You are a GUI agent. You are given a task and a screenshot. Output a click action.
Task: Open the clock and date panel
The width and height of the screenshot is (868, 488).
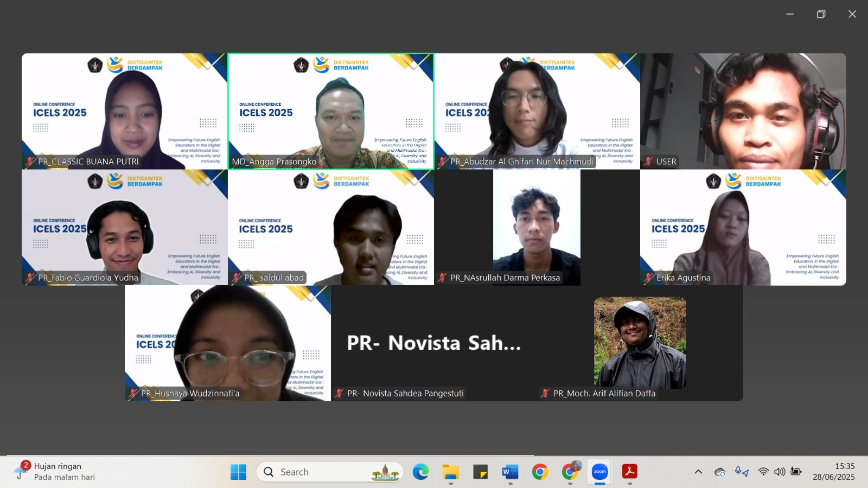[833, 472]
